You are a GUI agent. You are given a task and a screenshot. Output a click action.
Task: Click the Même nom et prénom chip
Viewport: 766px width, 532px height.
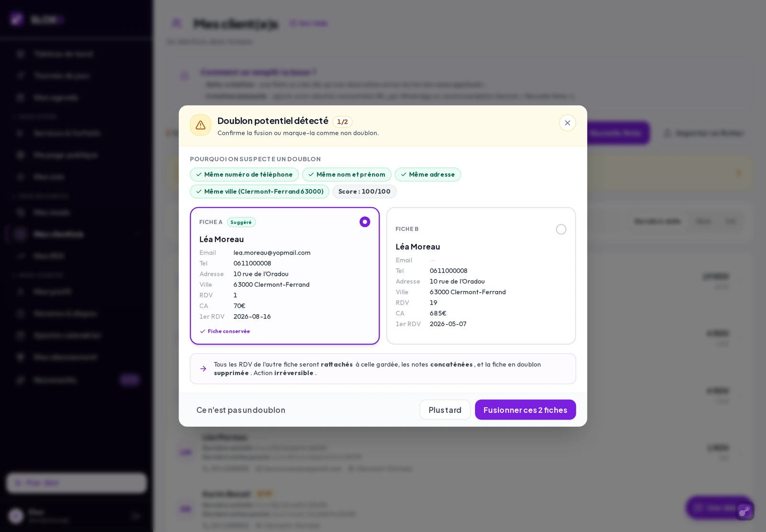(x=347, y=175)
